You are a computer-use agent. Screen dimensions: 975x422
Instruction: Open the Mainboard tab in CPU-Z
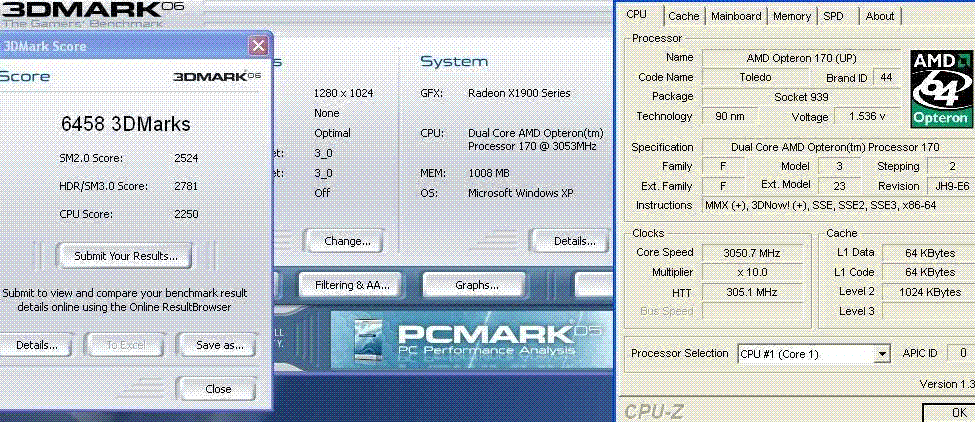pyautogui.click(x=736, y=16)
